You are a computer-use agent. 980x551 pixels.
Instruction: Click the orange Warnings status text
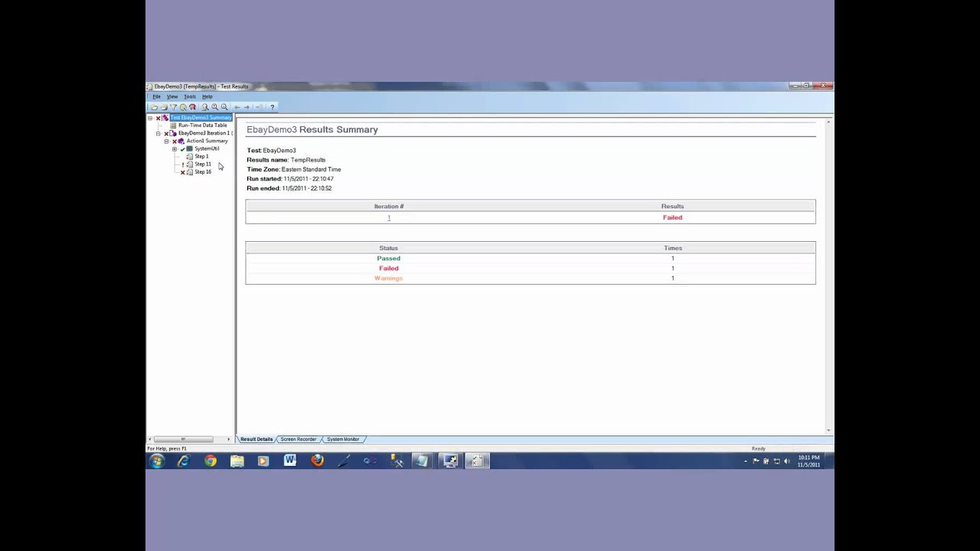coord(388,278)
